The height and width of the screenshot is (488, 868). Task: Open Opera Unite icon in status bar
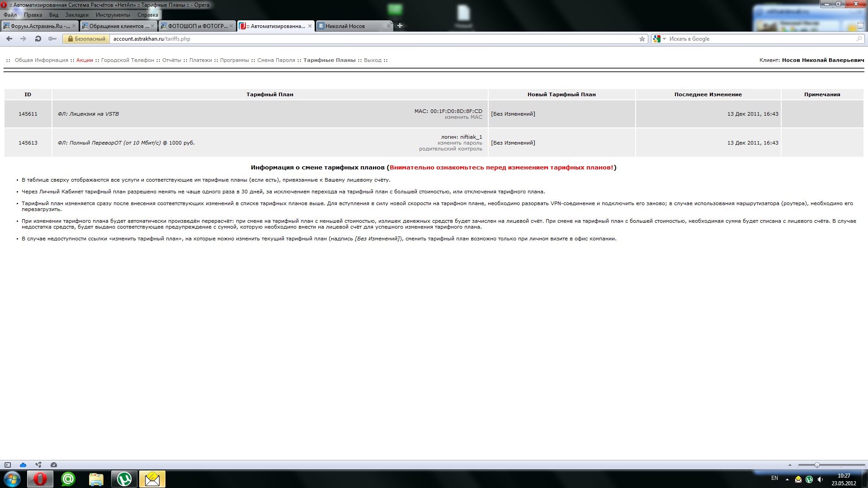[x=38, y=465]
